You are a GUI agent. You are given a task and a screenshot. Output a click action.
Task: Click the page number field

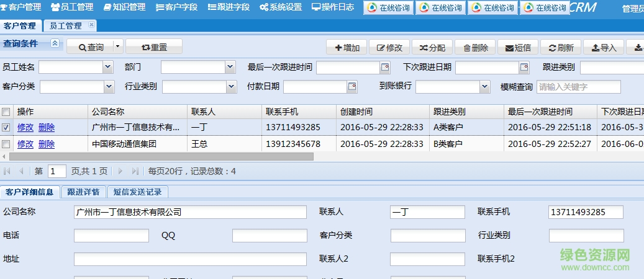click(57, 171)
